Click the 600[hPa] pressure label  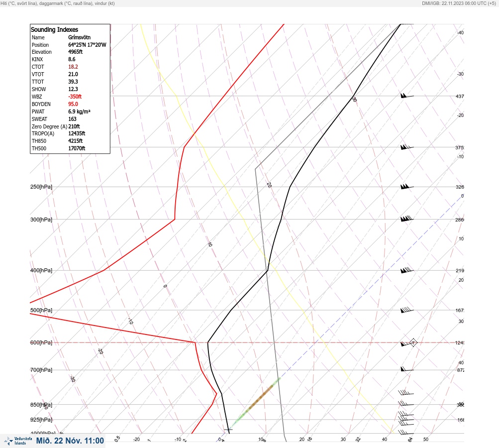point(41,342)
